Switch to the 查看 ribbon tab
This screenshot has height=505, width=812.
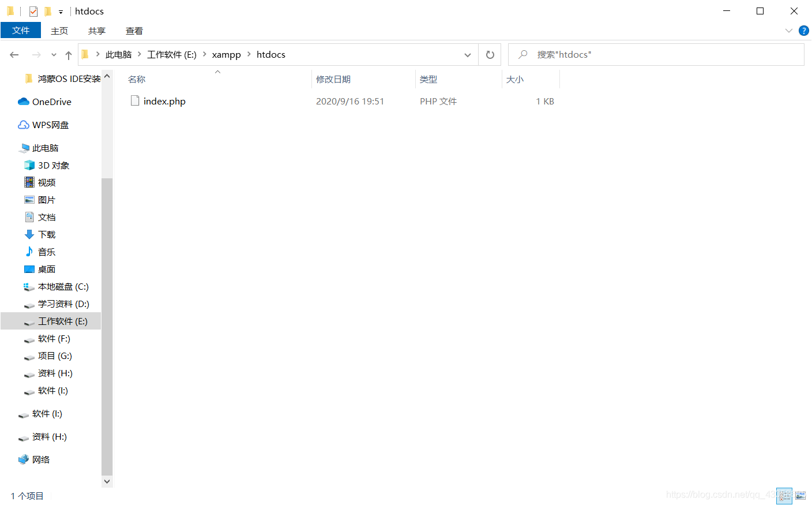[x=134, y=31]
